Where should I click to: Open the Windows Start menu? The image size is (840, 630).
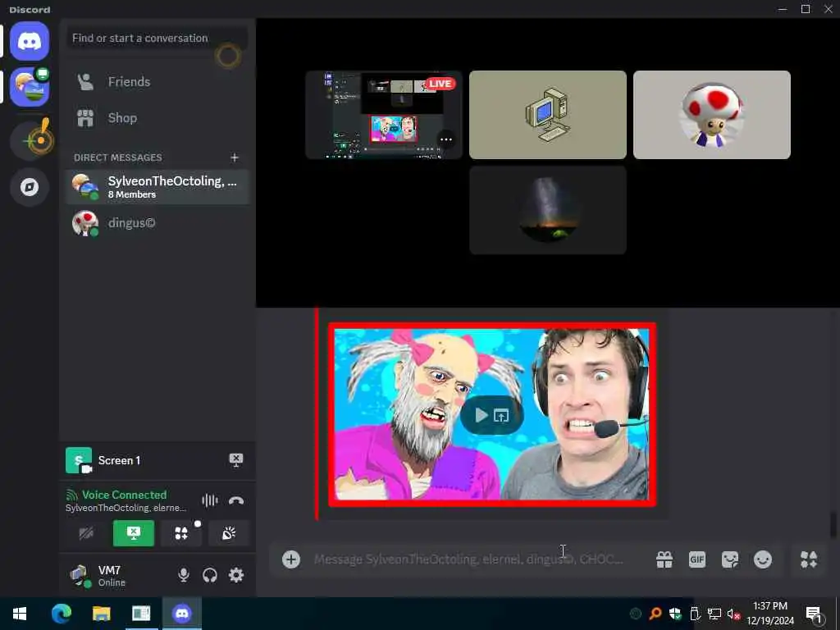click(x=20, y=614)
